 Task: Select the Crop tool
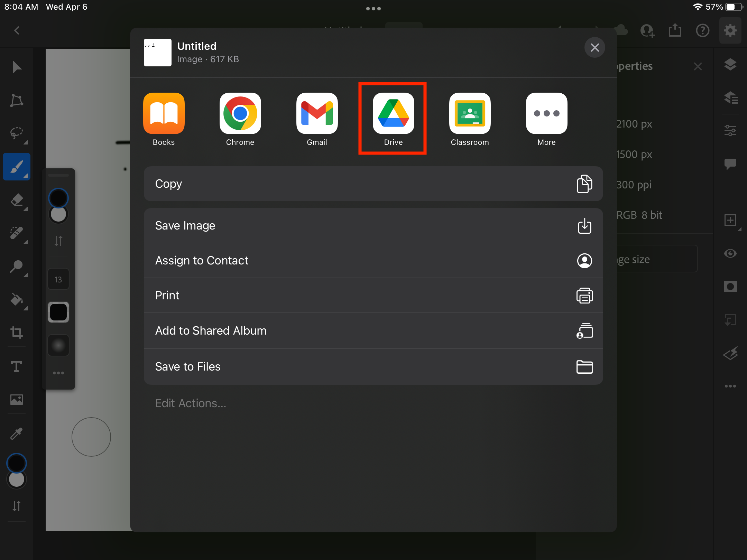[x=16, y=333]
